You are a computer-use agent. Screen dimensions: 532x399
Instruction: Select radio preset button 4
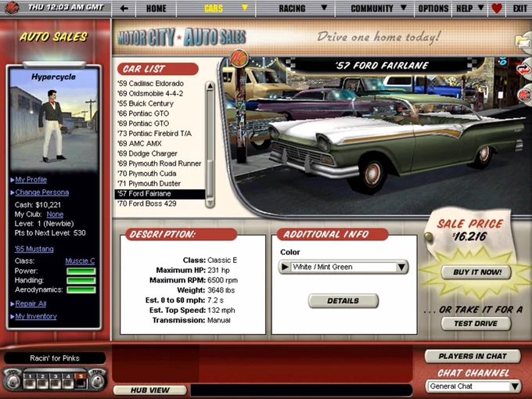click(68, 381)
